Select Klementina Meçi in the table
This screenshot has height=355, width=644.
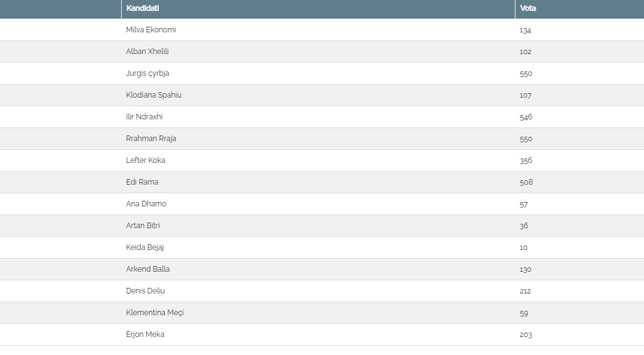[155, 313]
